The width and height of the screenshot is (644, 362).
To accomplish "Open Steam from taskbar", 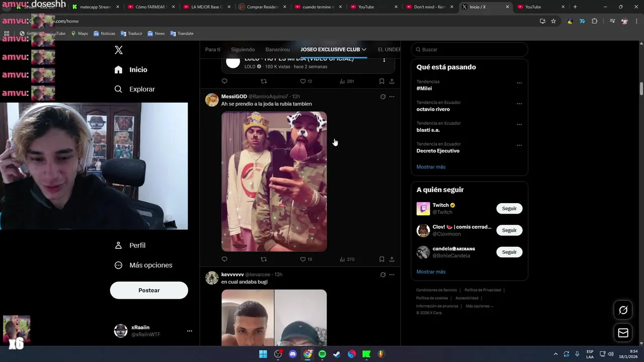I will [x=337, y=354].
